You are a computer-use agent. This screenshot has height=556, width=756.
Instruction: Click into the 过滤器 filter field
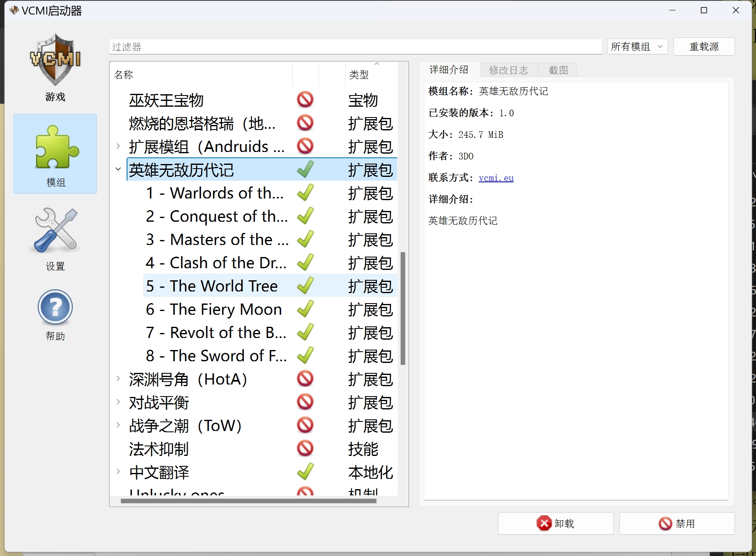355,47
